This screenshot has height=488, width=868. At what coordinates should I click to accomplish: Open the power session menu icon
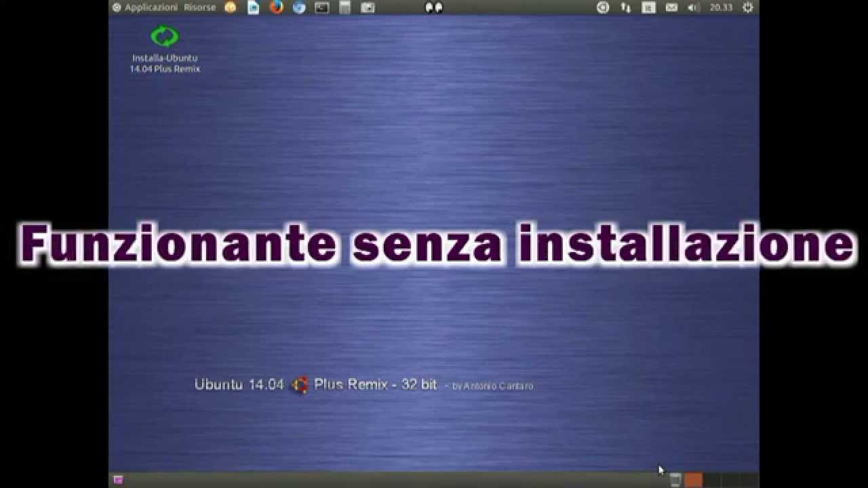[x=748, y=7]
